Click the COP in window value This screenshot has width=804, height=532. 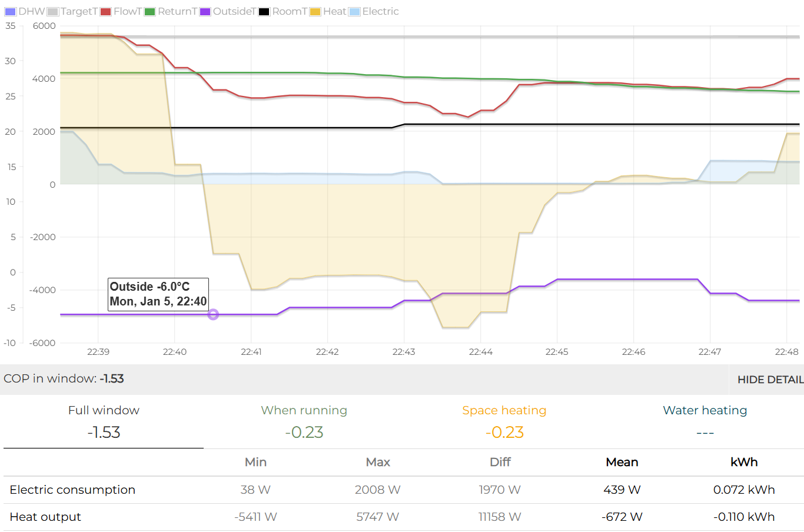pyautogui.click(x=112, y=378)
